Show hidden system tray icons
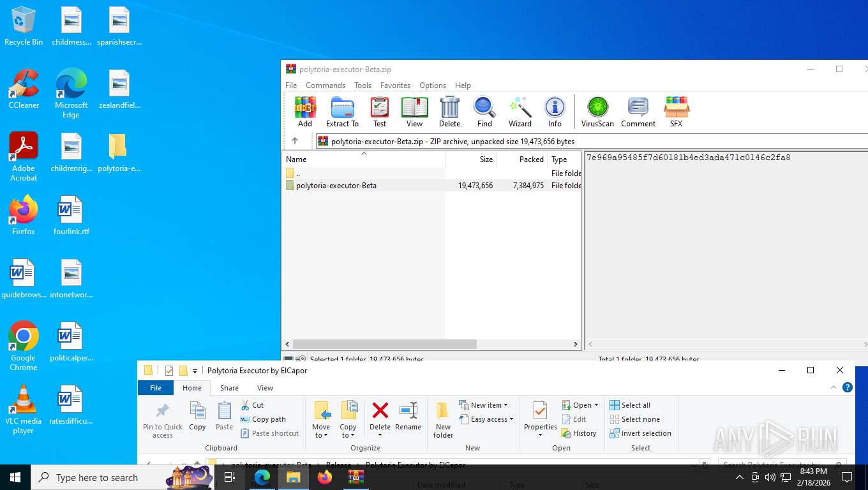The width and height of the screenshot is (868, 490). 739,477
